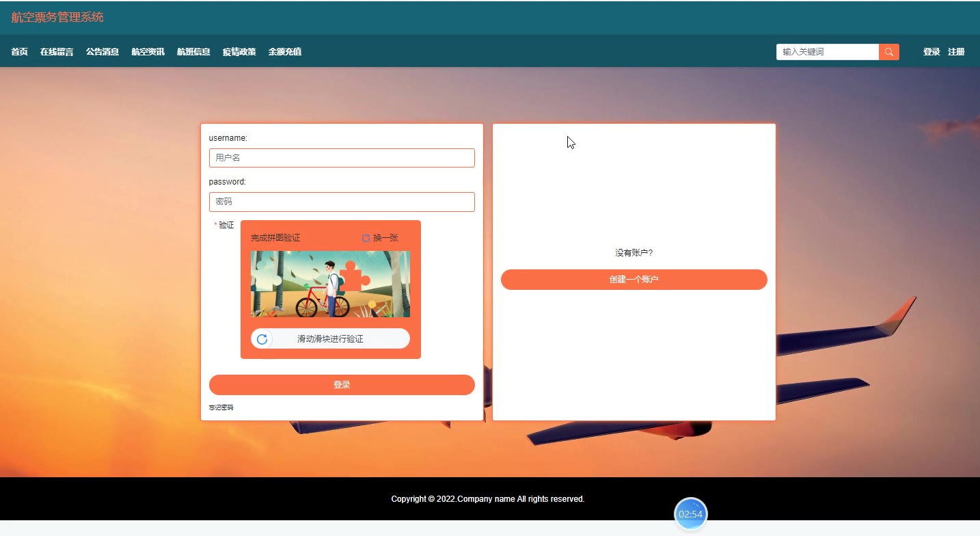Click the 航空票务管理系统 site title
The width and height of the screenshot is (980, 536).
pos(57,17)
